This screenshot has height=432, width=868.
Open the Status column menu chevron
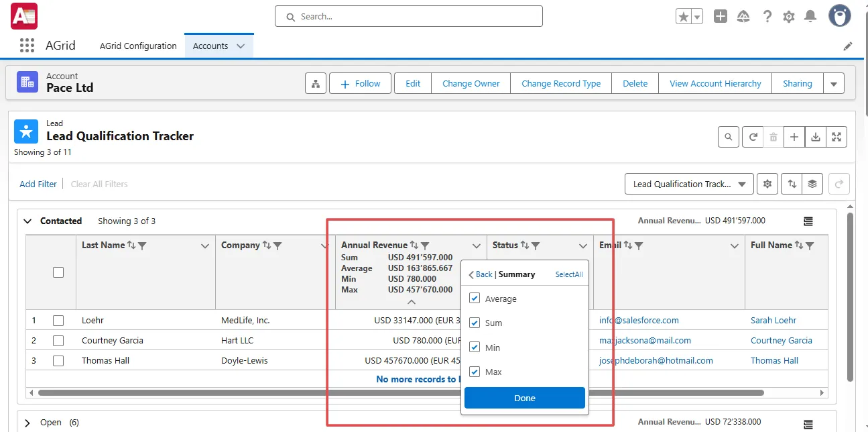[x=583, y=246]
